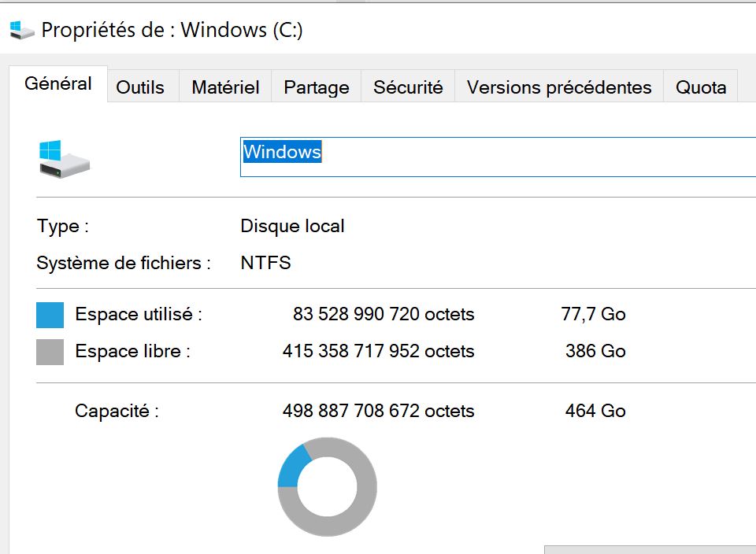Click the NTFS file system value
This screenshot has width=756, height=554.
pyautogui.click(x=265, y=263)
